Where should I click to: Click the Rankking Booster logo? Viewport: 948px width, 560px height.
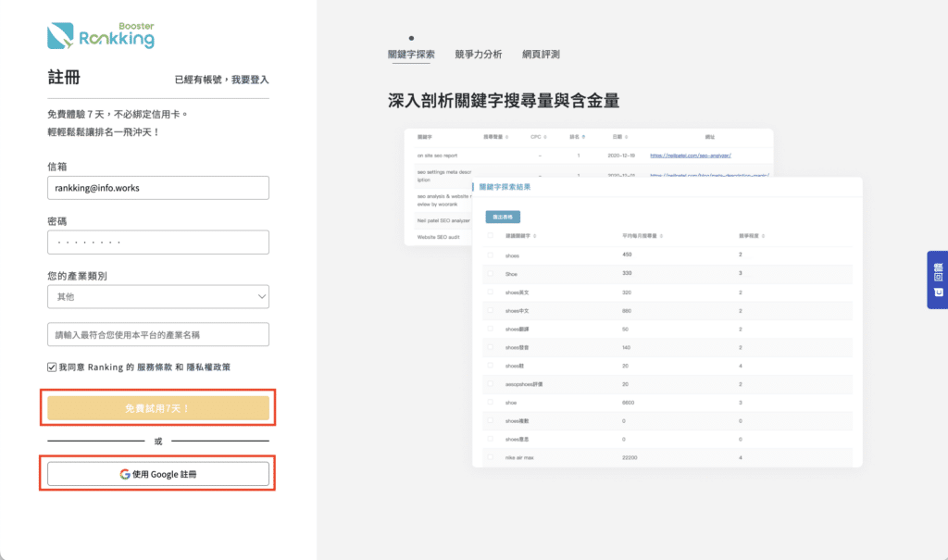point(101,35)
